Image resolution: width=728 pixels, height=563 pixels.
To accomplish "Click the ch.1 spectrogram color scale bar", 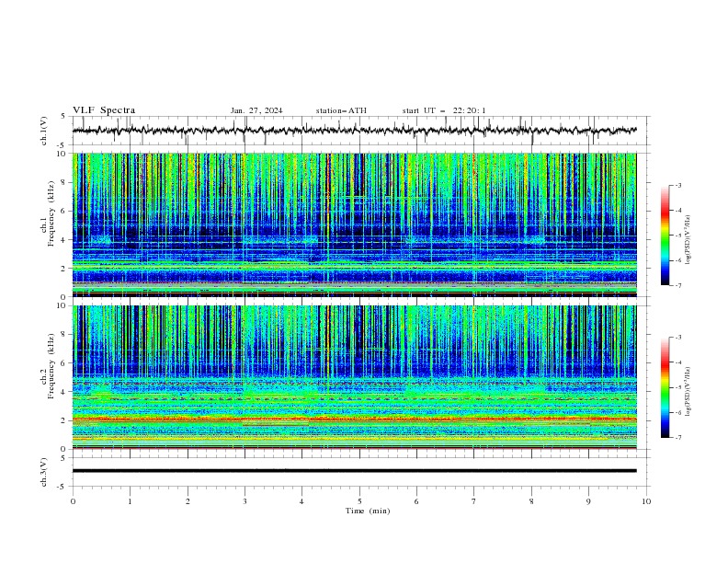I will pyautogui.click(x=665, y=235).
